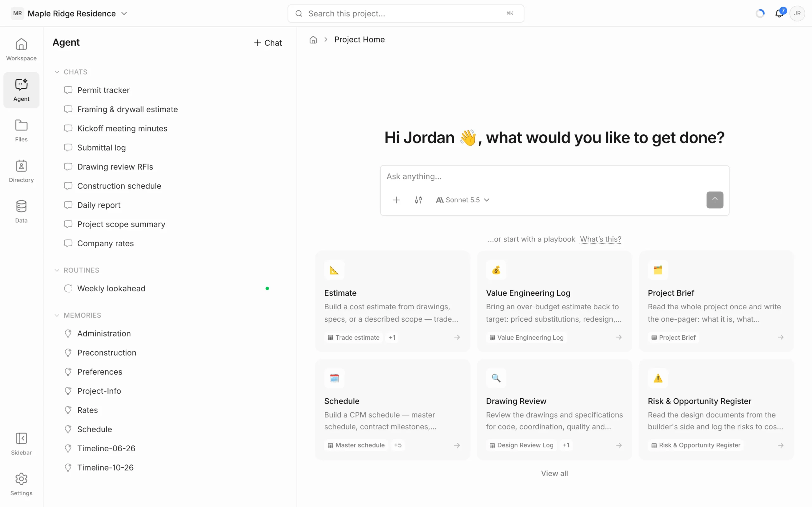
Task: Open the Directory contacts icon
Action: point(21,171)
